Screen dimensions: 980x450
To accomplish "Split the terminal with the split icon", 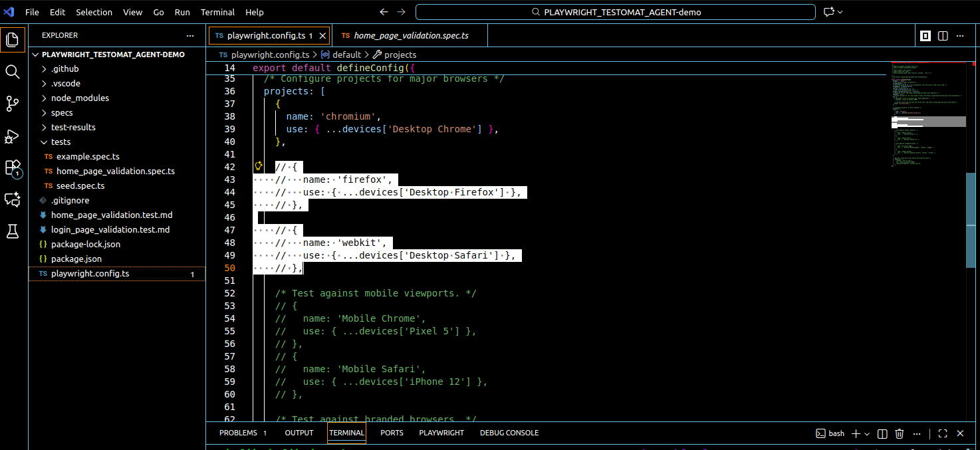I will 882,433.
